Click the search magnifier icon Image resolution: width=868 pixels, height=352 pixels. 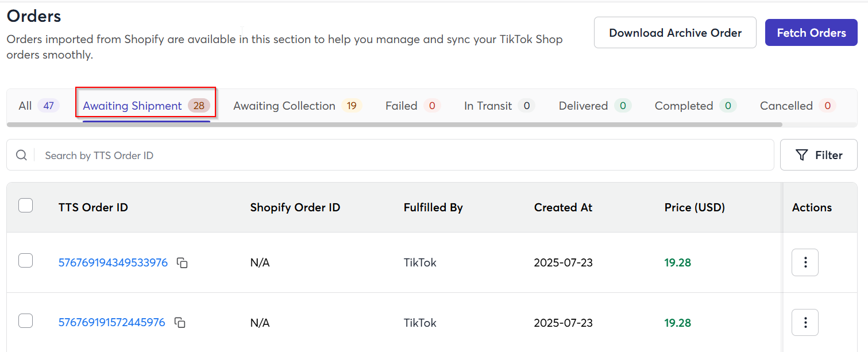click(x=21, y=155)
